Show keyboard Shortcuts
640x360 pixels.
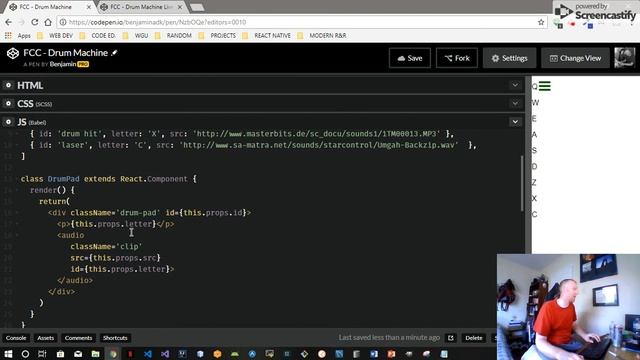pos(115,338)
